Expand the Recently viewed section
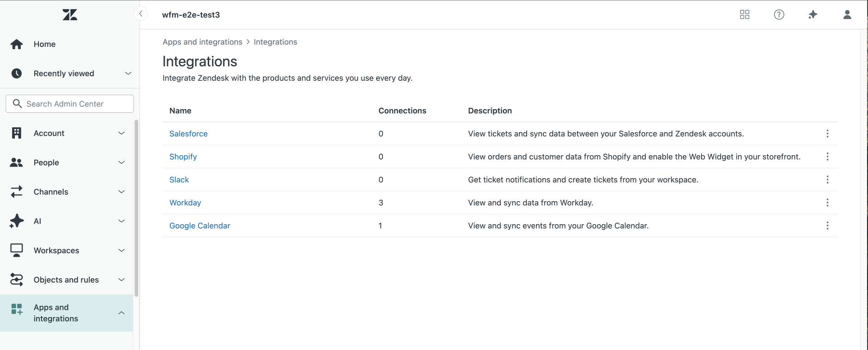Image resolution: width=868 pixels, height=350 pixels. coord(128,74)
